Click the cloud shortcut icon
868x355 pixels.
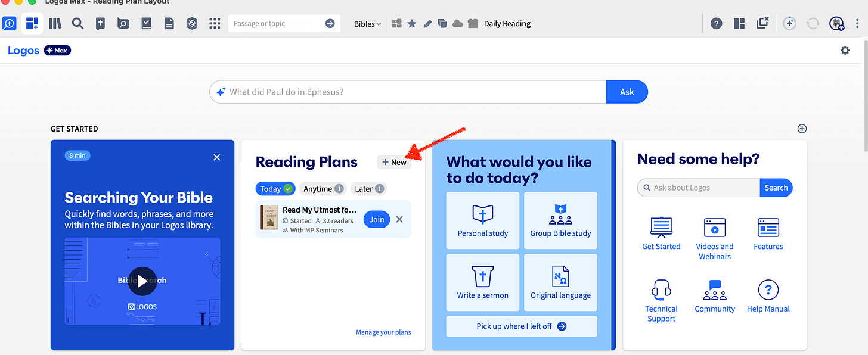[x=458, y=24]
